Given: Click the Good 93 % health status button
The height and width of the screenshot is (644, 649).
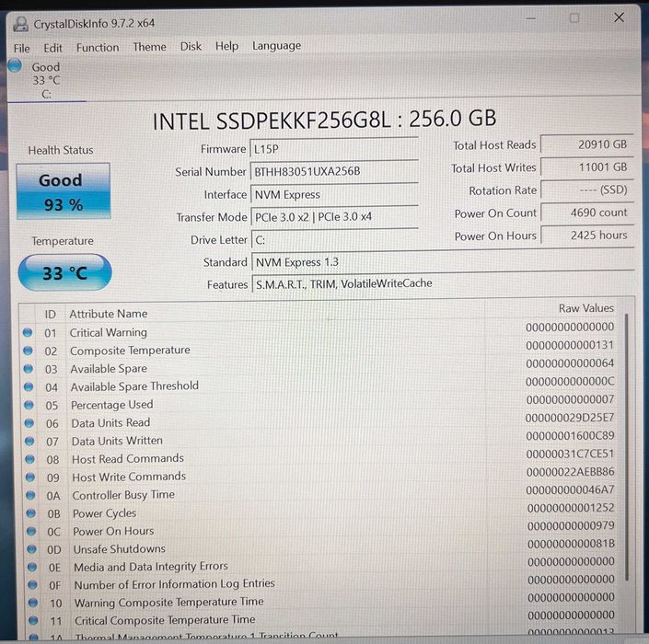Looking at the screenshot, I should (x=64, y=191).
